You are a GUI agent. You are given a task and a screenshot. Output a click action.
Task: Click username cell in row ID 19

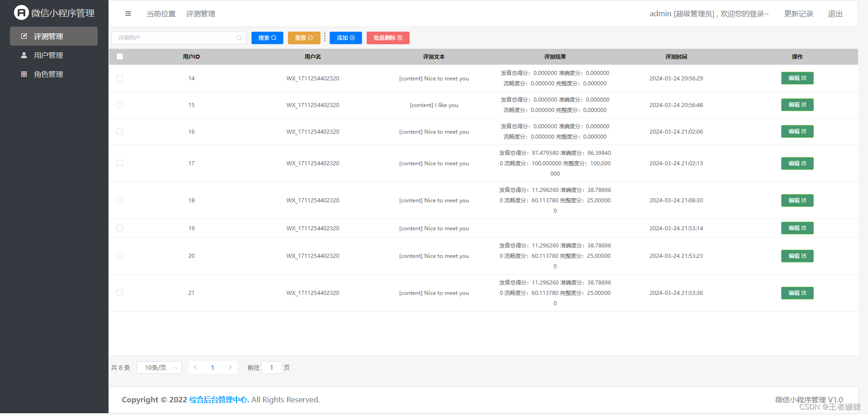pos(313,228)
